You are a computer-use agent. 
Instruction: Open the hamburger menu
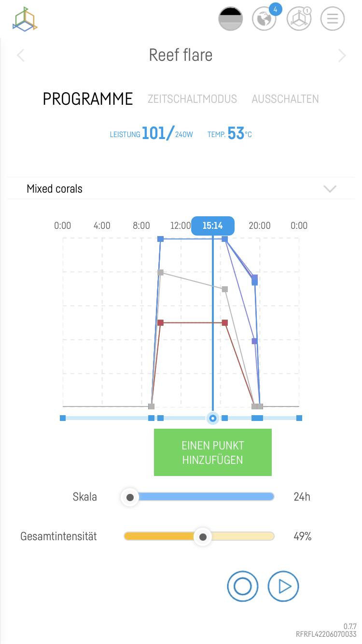coord(333,19)
